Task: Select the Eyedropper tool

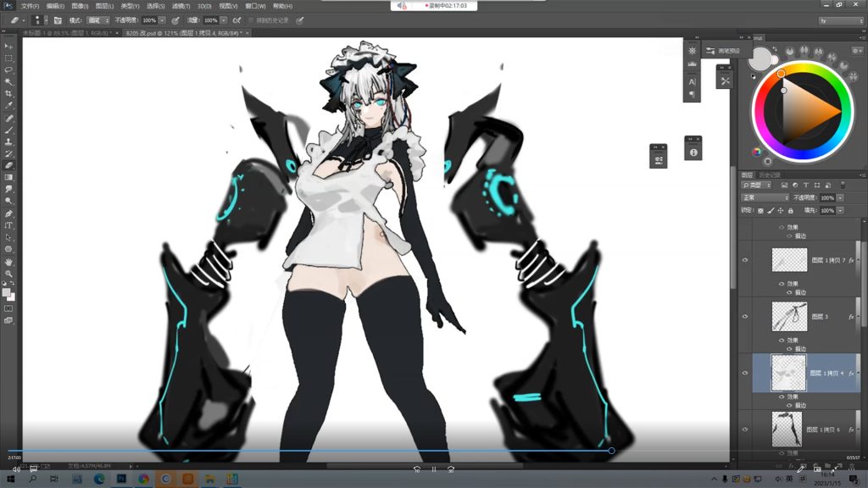Action: pyautogui.click(x=8, y=105)
